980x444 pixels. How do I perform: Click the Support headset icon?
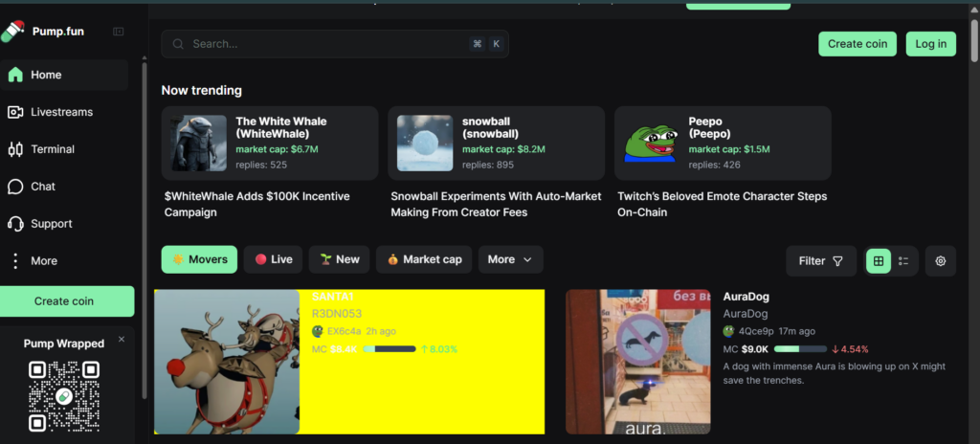point(15,224)
